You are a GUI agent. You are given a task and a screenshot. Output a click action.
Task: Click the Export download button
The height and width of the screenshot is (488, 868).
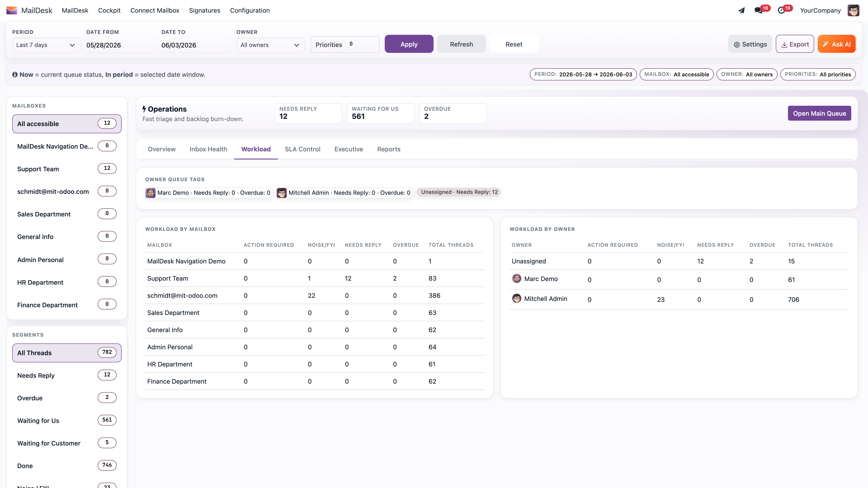(795, 44)
